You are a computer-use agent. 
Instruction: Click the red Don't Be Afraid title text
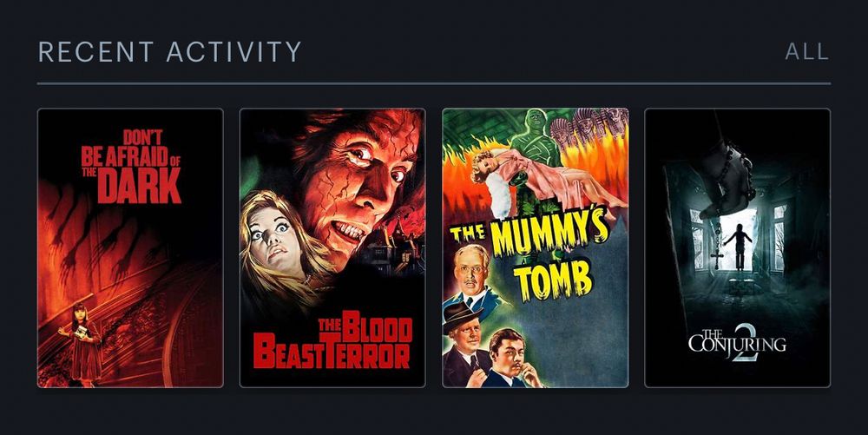click(131, 167)
